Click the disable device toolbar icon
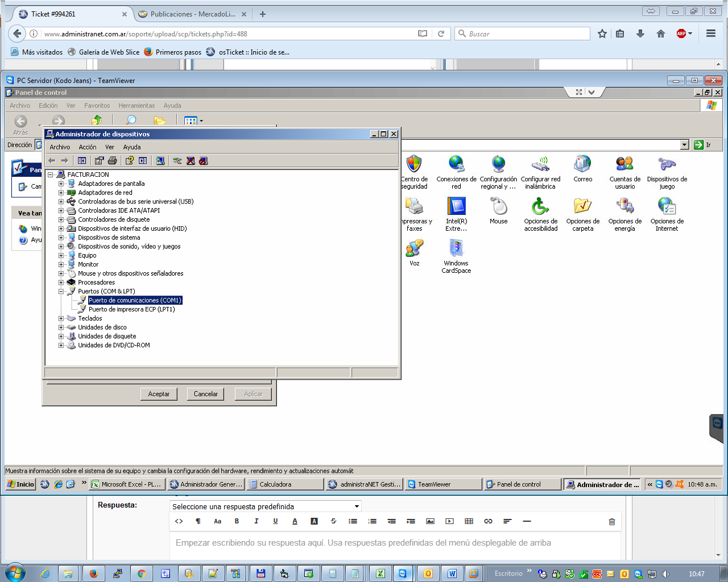728x582 pixels. tap(203, 161)
